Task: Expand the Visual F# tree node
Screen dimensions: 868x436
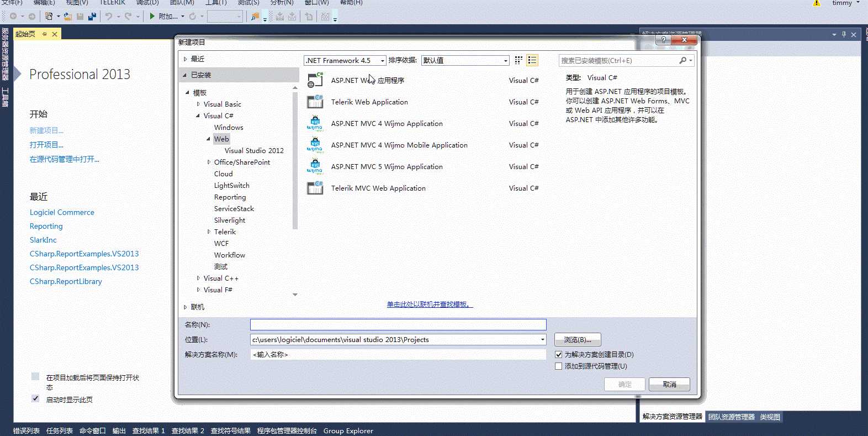Action: tap(198, 290)
